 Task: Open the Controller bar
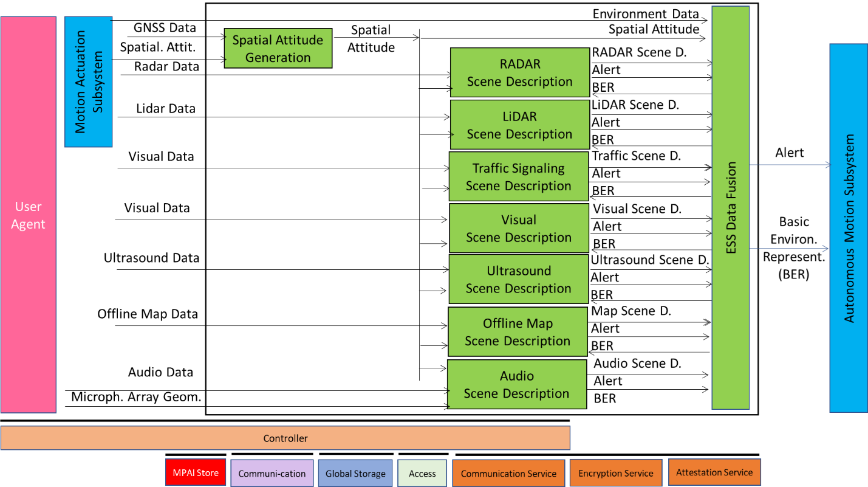[x=285, y=438]
